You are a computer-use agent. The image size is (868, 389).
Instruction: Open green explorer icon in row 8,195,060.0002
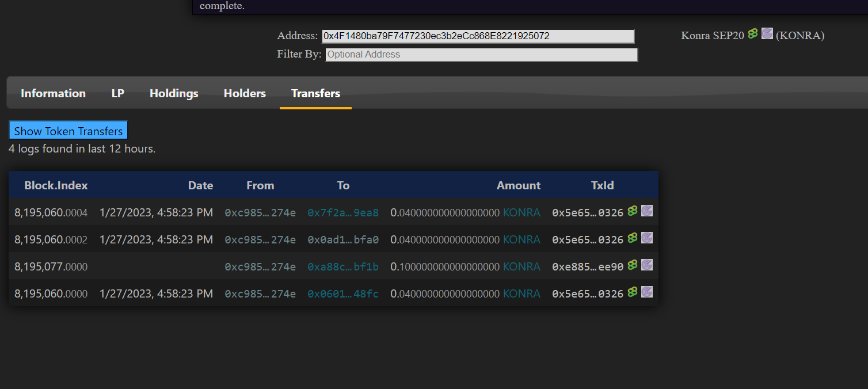coord(633,238)
